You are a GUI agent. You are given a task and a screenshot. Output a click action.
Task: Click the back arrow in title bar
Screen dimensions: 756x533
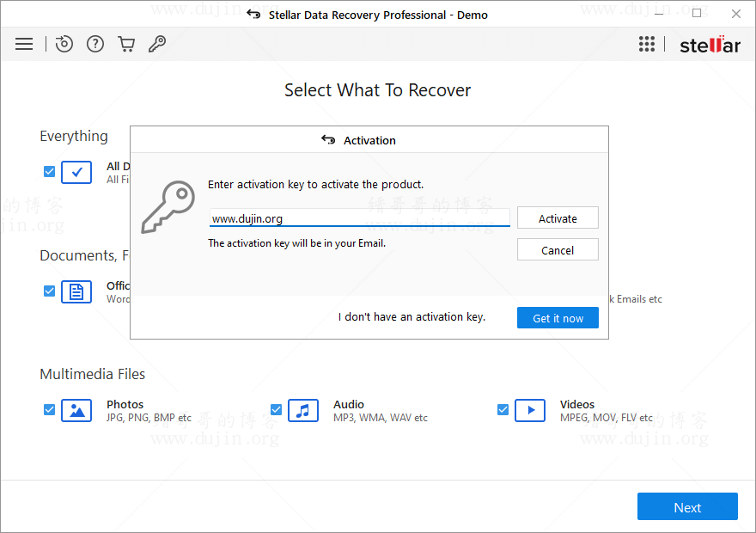(x=253, y=15)
